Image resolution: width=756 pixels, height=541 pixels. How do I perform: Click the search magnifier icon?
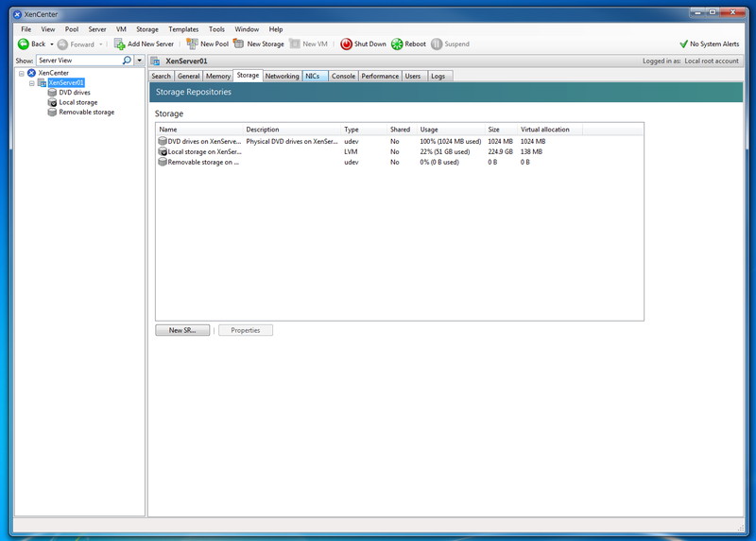point(127,61)
